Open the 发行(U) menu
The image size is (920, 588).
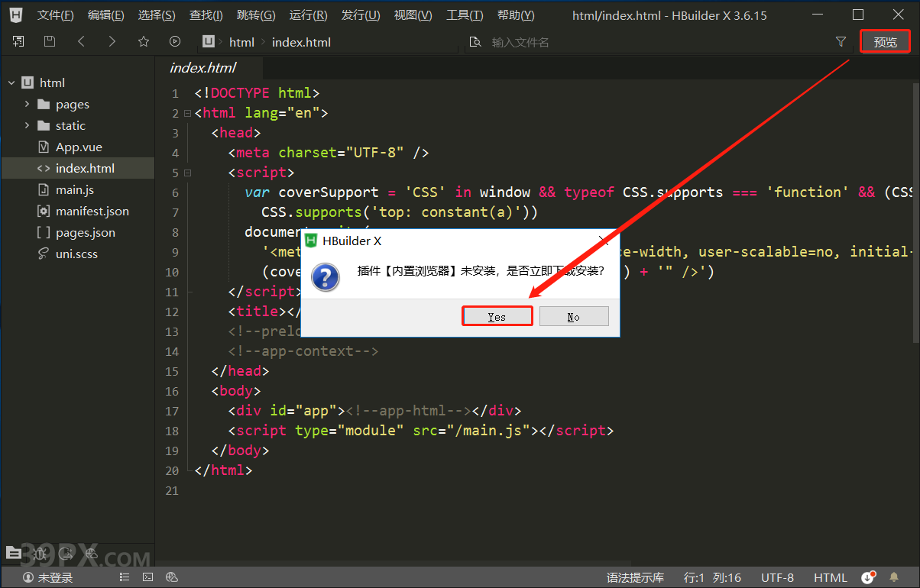tap(361, 15)
